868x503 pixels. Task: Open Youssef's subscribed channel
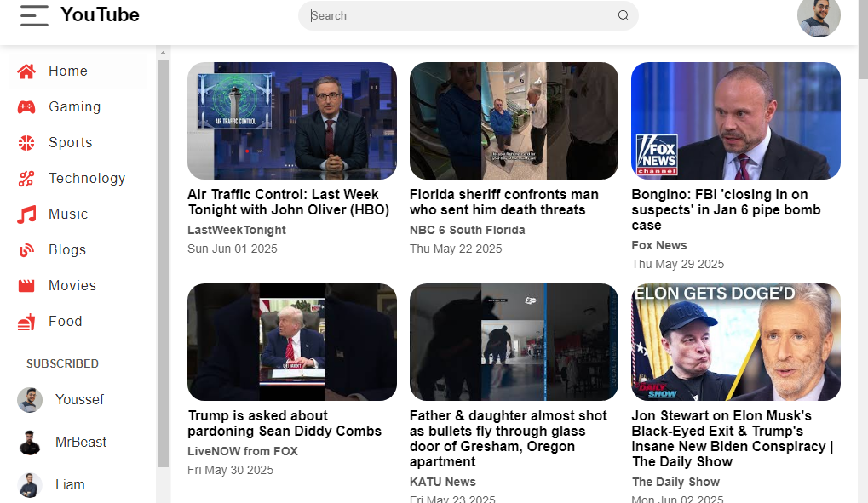pos(81,399)
